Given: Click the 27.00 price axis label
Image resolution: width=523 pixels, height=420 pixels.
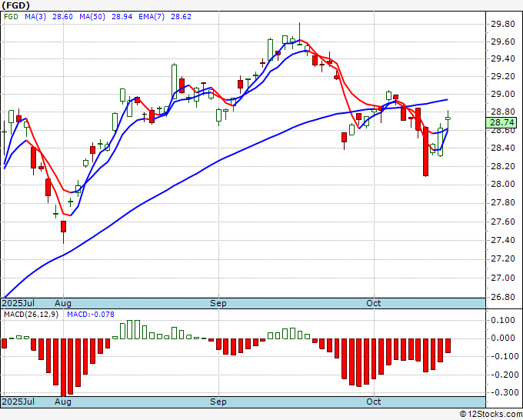Looking at the screenshot, I should 503,278.
